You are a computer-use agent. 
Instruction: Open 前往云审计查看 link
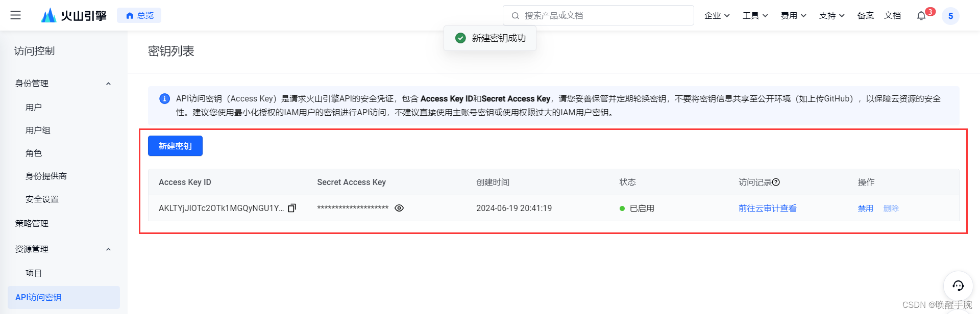tap(767, 208)
